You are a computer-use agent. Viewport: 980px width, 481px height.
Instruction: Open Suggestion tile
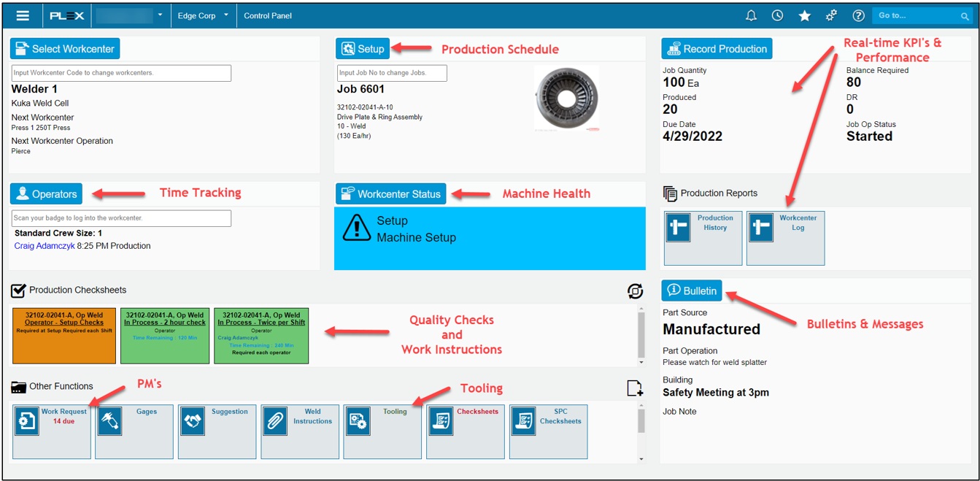pyautogui.click(x=217, y=432)
